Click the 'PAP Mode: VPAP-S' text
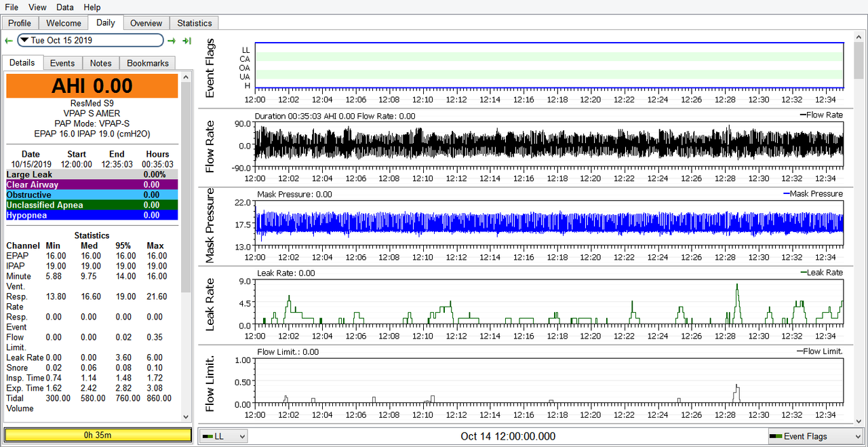 click(x=92, y=123)
